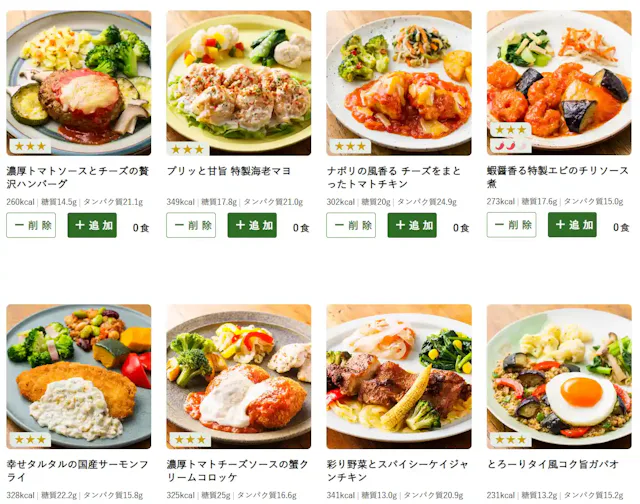Open the shrimp mayo meal photo
This screenshot has width=640, height=504.
pyautogui.click(x=239, y=83)
